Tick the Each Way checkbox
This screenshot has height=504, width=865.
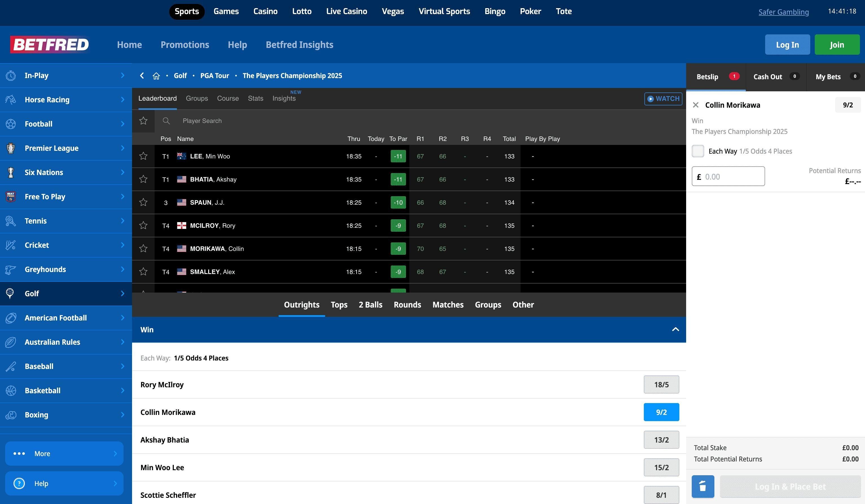698,151
